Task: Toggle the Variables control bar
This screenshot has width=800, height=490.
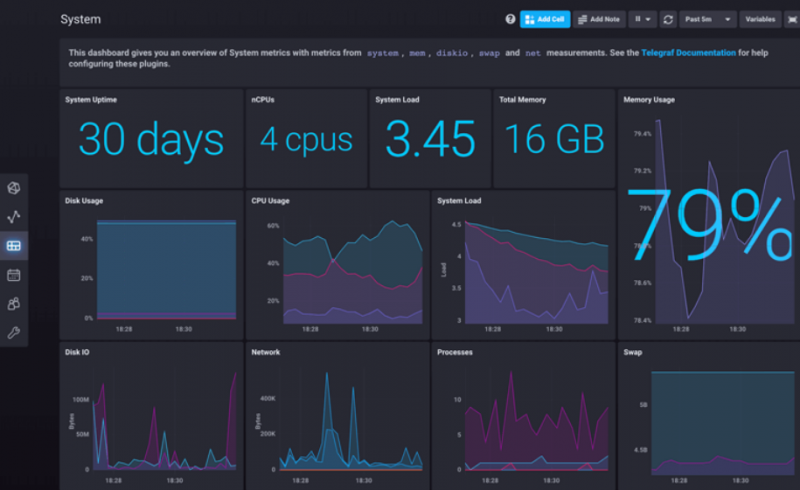Action: tap(760, 19)
